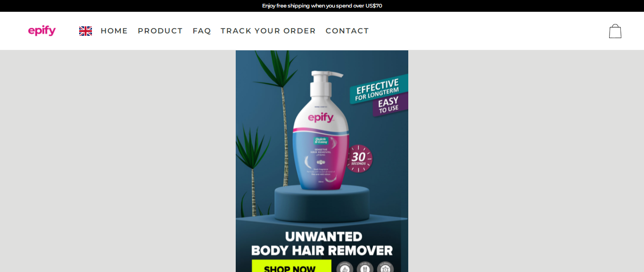Click the Unwanted Body Hair Remover headline
Image resolution: width=644 pixels, height=272 pixels.
(322, 243)
